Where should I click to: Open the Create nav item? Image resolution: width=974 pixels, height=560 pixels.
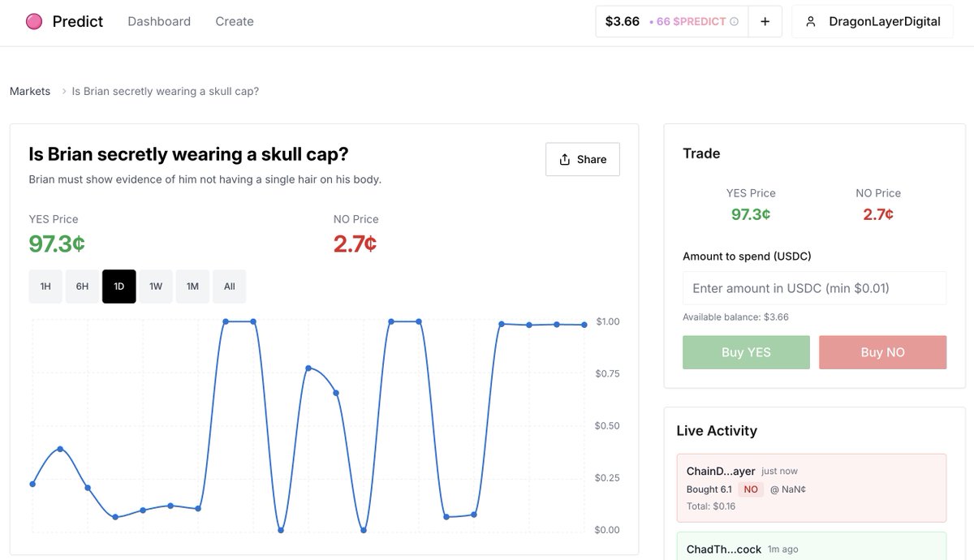coord(235,22)
